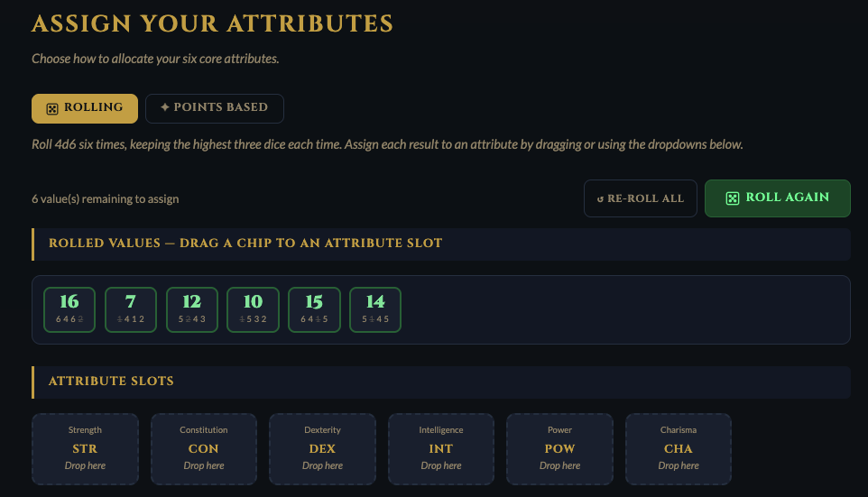Screen dimensions: 868x497
Task: Click the Charisma CHA attribute slot
Action: point(679,448)
